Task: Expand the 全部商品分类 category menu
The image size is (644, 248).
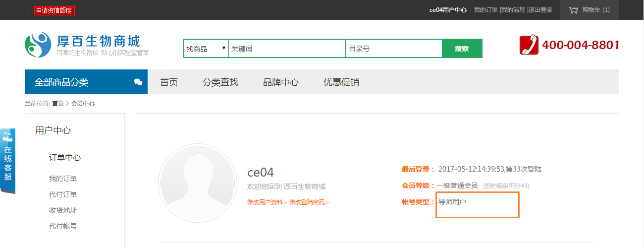Action: pyautogui.click(x=61, y=82)
